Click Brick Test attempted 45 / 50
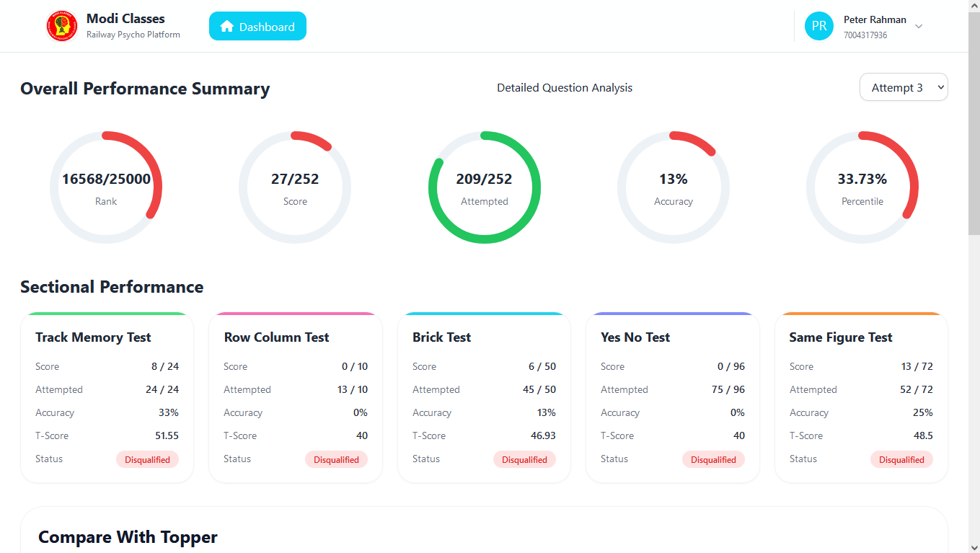The width and height of the screenshot is (980, 553). point(539,389)
